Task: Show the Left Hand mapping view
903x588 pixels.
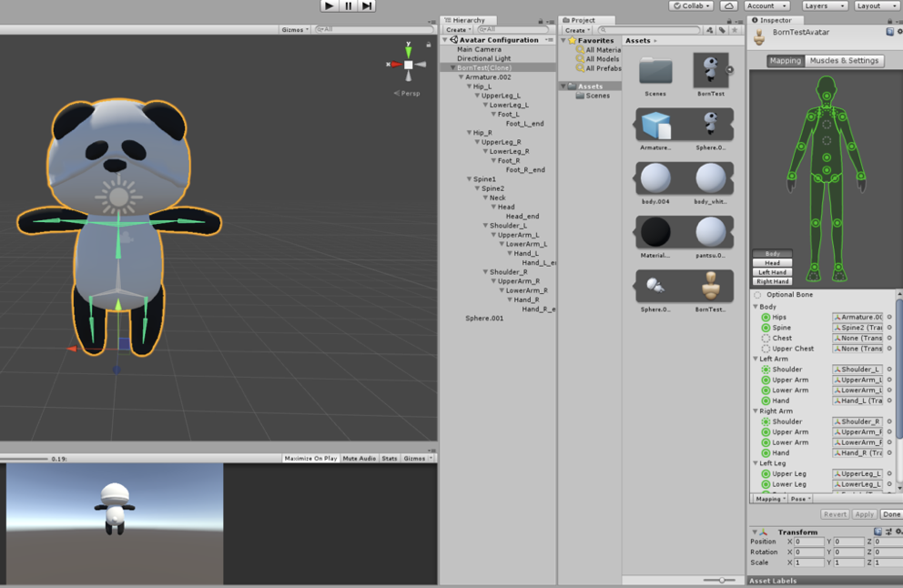Action: pyautogui.click(x=772, y=272)
